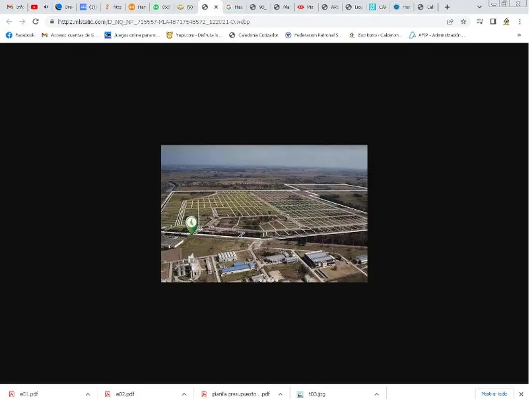This screenshot has height=399, width=532.
Task: Open Chrome's three-dot menu
Action: click(520, 22)
